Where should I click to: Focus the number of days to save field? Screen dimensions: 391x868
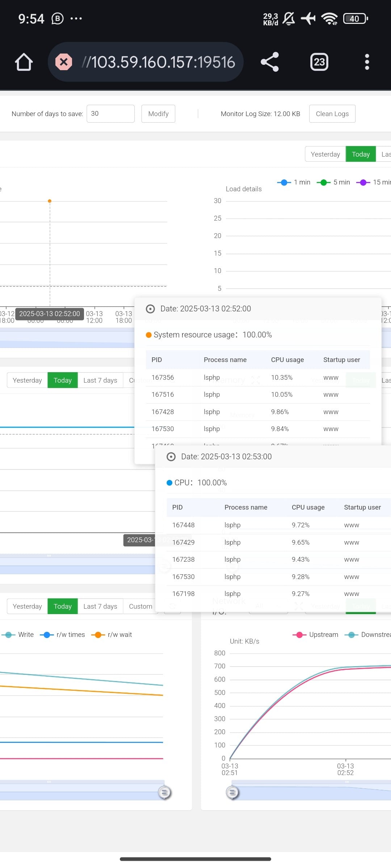pyautogui.click(x=110, y=114)
